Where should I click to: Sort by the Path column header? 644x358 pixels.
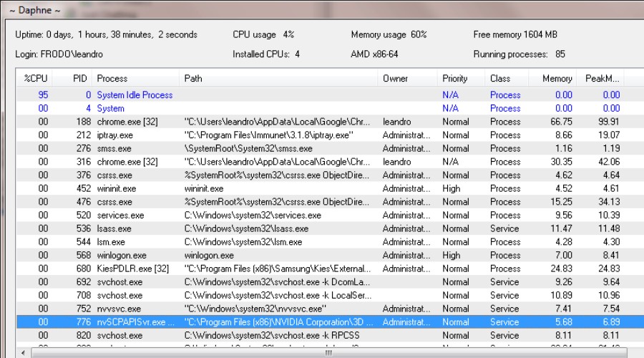[x=278, y=78]
